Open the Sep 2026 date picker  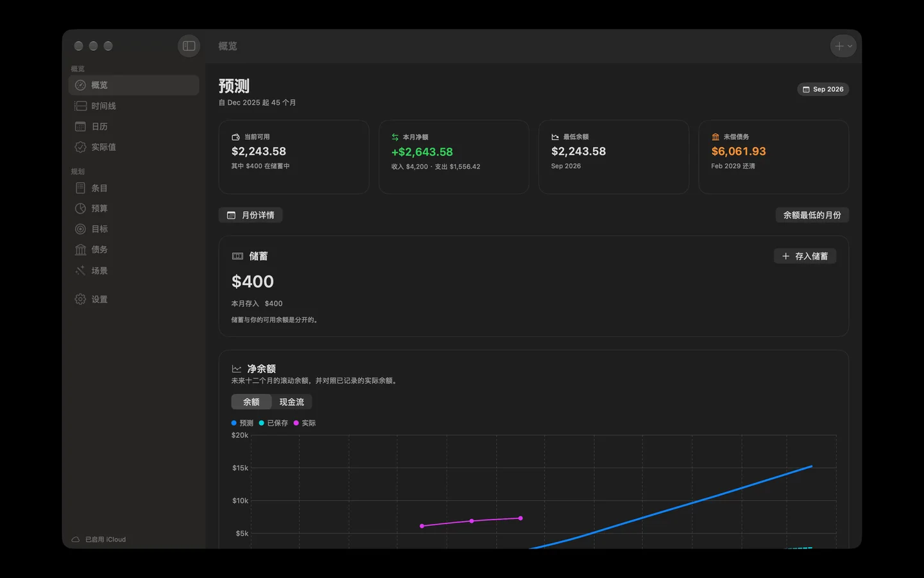[823, 89]
